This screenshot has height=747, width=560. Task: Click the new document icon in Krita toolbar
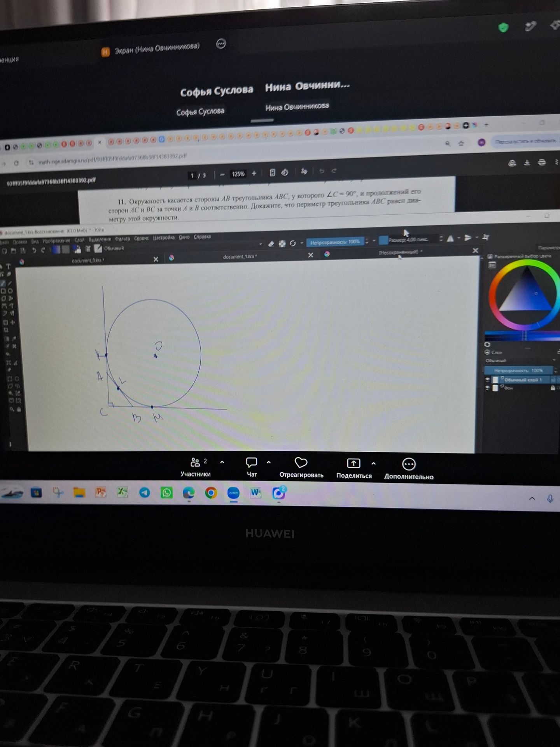tap(5, 251)
